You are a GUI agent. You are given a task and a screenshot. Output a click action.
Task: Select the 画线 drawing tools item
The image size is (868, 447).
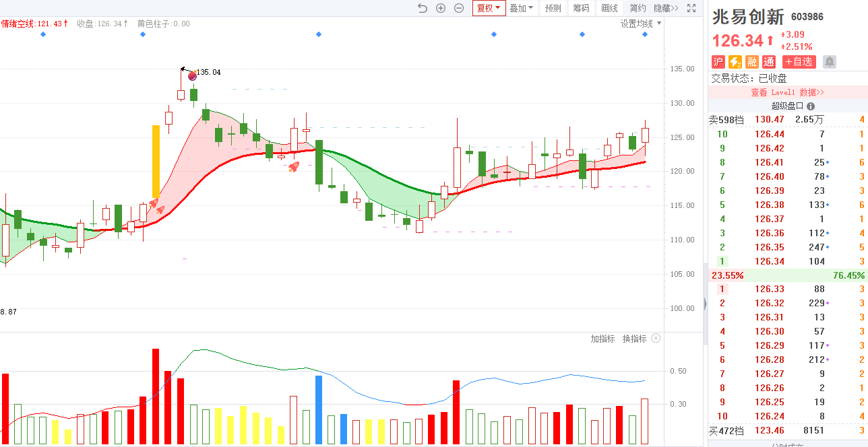pyautogui.click(x=609, y=8)
